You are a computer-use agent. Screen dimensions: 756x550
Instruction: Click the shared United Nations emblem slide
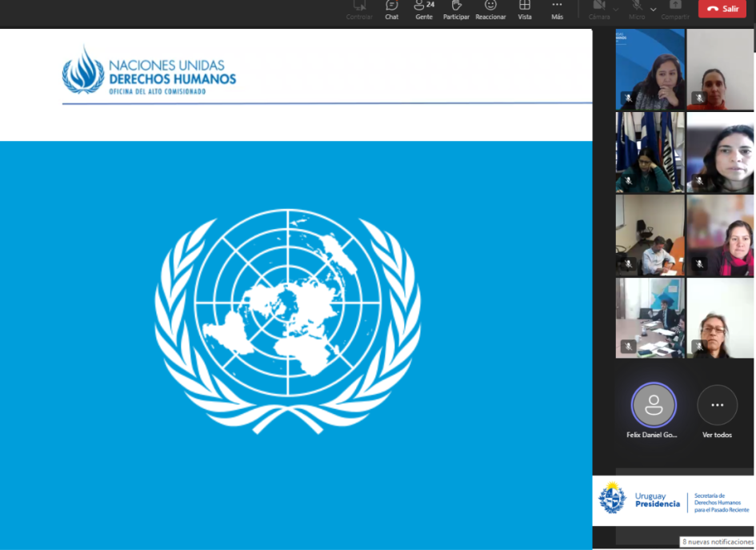(288, 321)
